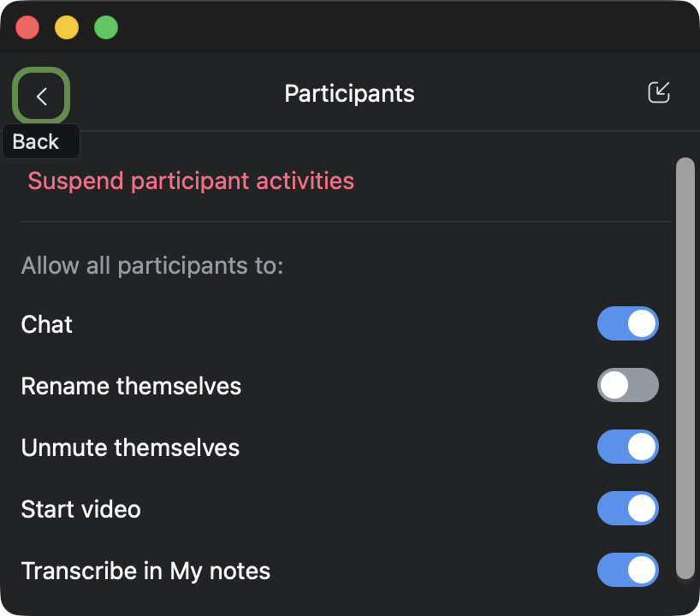Click the Unmute themselves text

[x=130, y=448]
